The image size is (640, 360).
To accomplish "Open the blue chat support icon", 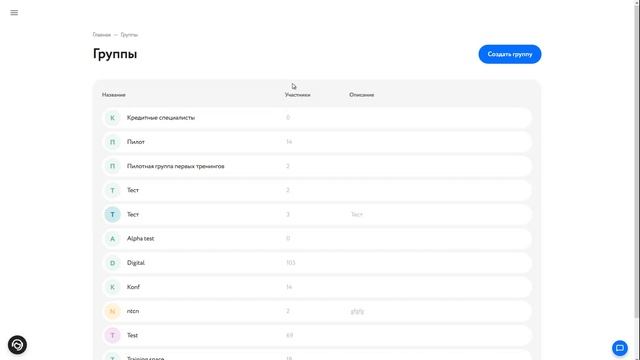I will pos(620,348).
